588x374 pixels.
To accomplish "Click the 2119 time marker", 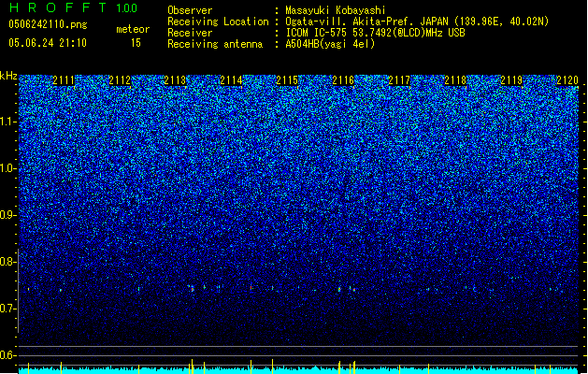I will click(x=511, y=80).
